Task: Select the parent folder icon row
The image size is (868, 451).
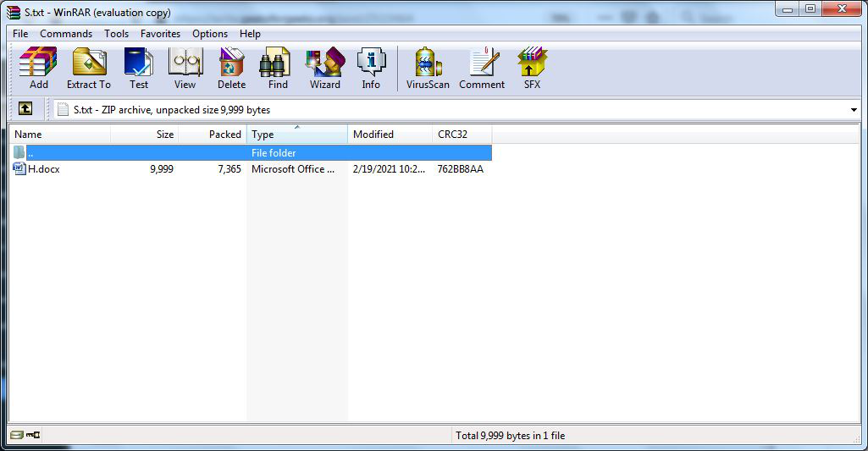Action: coord(252,153)
